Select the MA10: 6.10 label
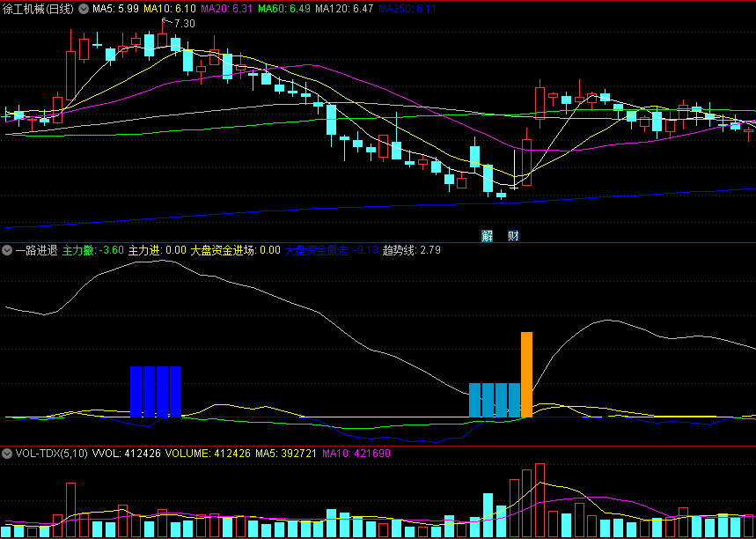This screenshot has height=539, width=756. tap(170, 9)
